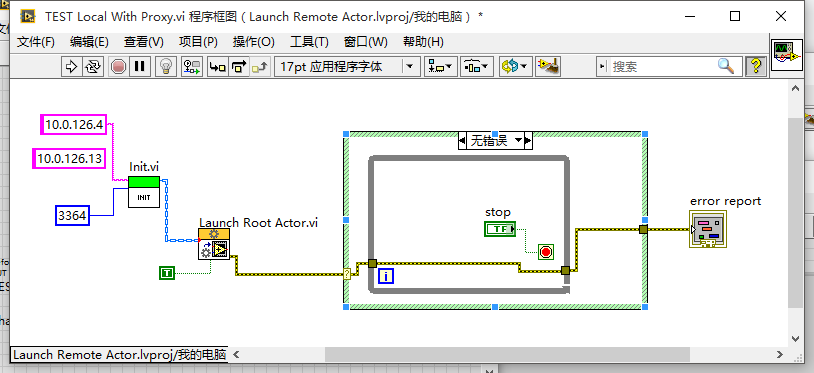Toggle the Context Help question mark
The height and width of the screenshot is (373, 814).
pyautogui.click(x=755, y=66)
